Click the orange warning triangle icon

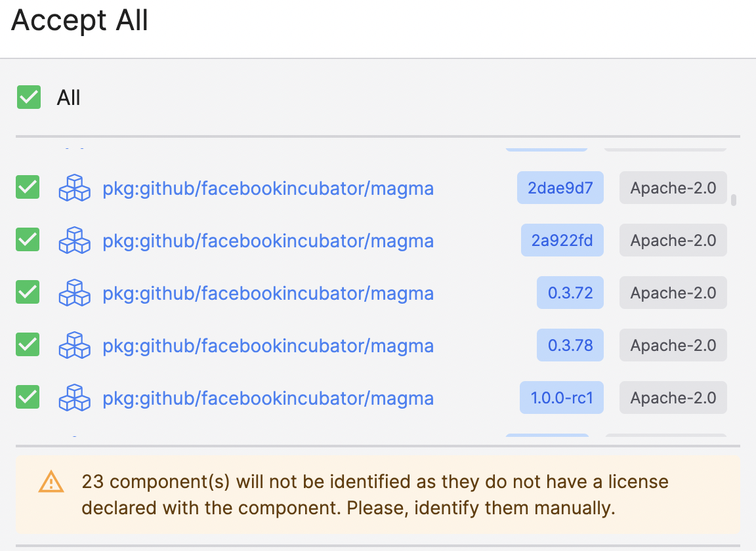pos(51,481)
